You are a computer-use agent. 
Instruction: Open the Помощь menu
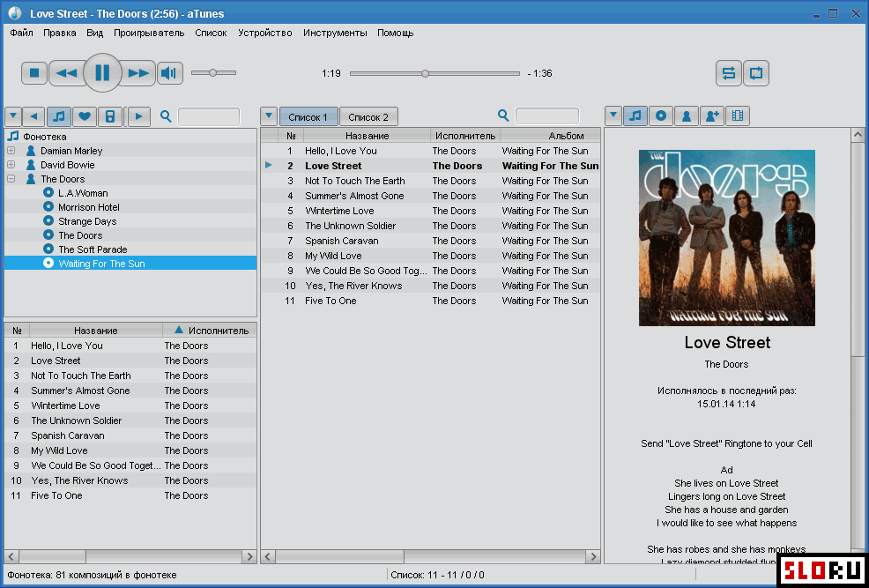396,33
